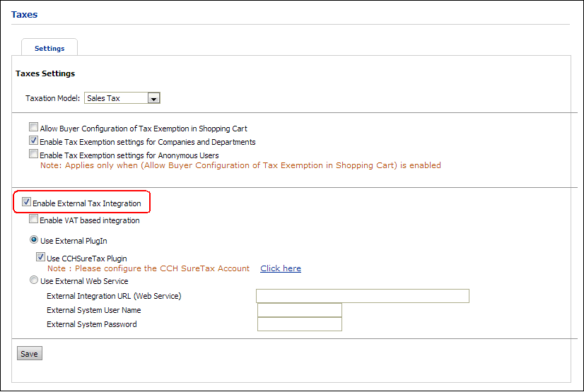This screenshot has height=392, width=584.
Task: Click the Save button
Action: point(30,354)
